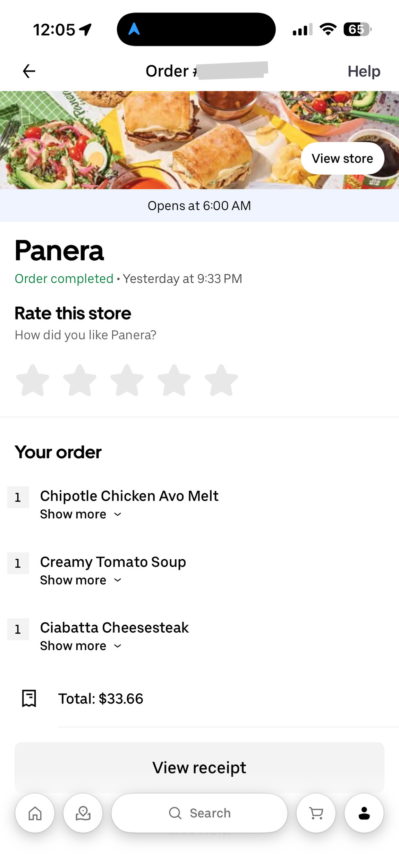Viewport: 399px width, 868px height.
Task: Tap the blue navigation arrow in Dynamic Island
Action: click(134, 29)
